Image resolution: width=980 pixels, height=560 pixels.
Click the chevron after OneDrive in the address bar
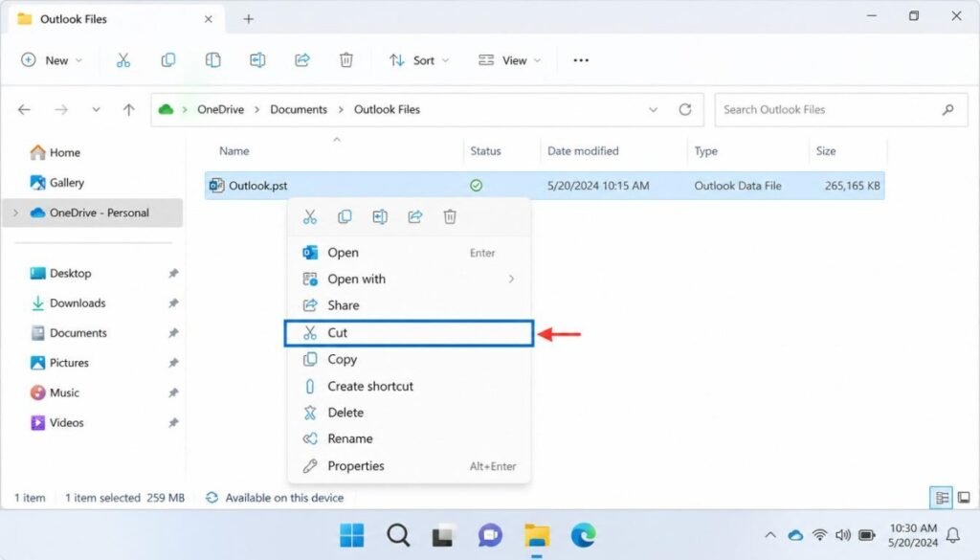point(256,109)
